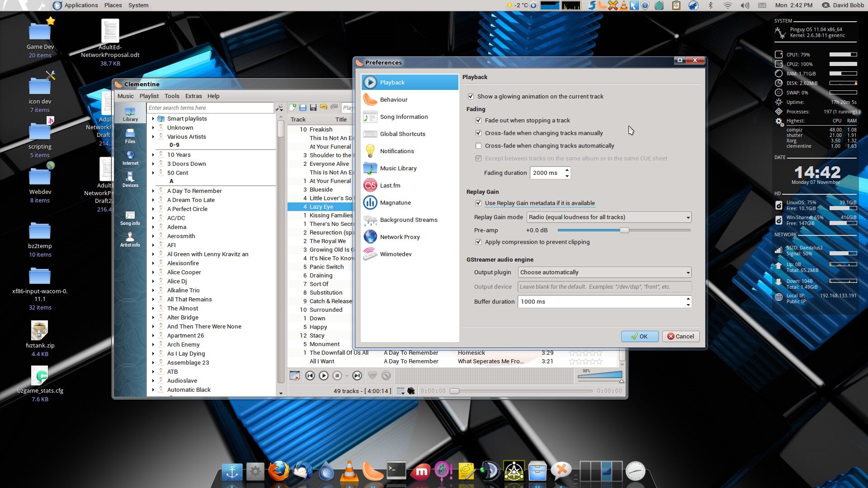Expand the Alice Cooper artist node

[x=153, y=272]
